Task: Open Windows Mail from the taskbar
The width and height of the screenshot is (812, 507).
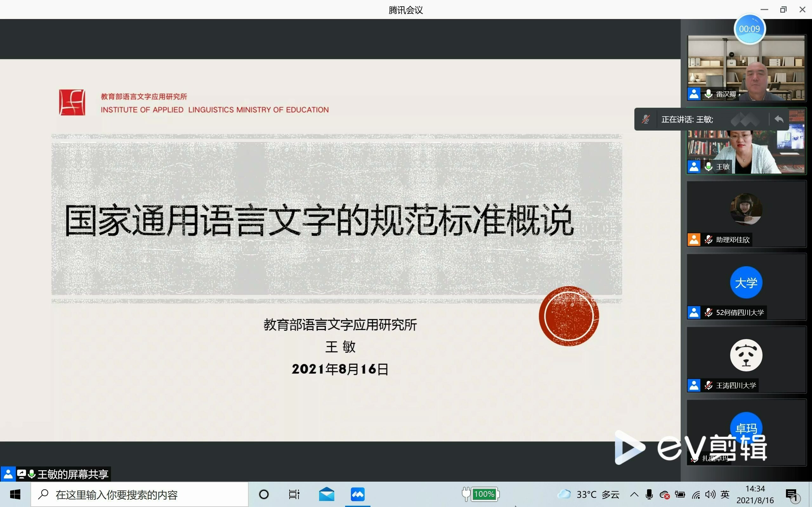Action: (x=326, y=494)
